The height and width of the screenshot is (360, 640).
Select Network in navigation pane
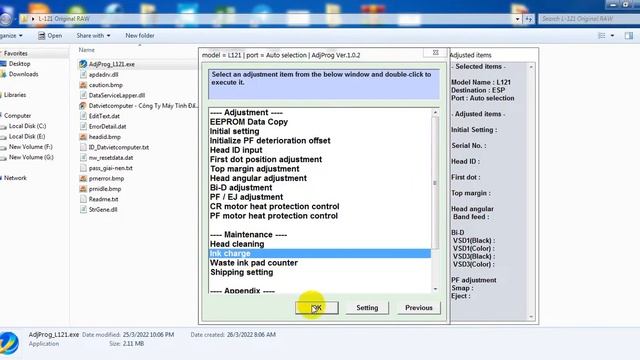point(15,178)
